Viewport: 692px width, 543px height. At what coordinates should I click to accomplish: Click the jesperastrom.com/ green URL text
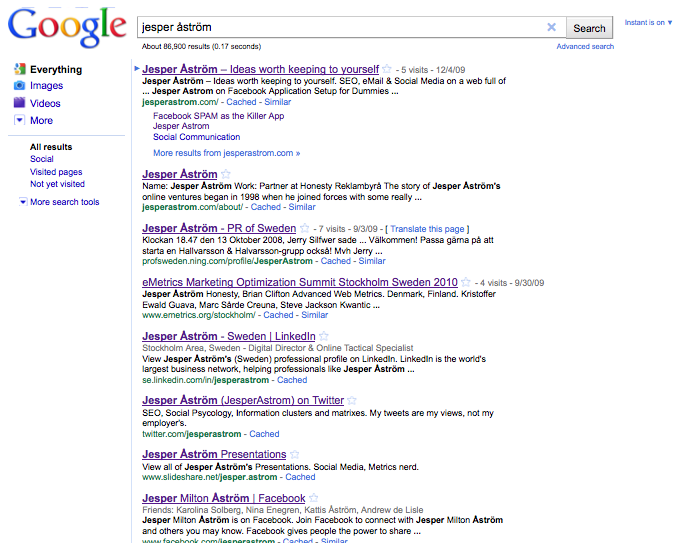(180, 102)
